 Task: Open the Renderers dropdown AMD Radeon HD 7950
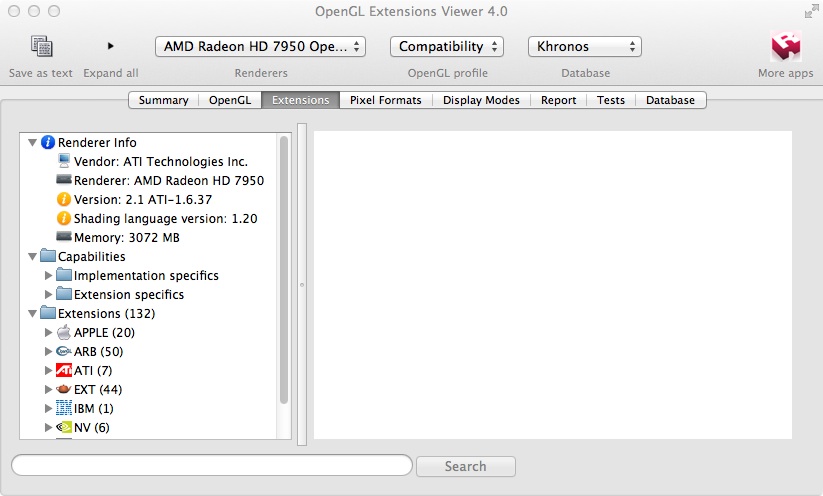tap(260, 46)
